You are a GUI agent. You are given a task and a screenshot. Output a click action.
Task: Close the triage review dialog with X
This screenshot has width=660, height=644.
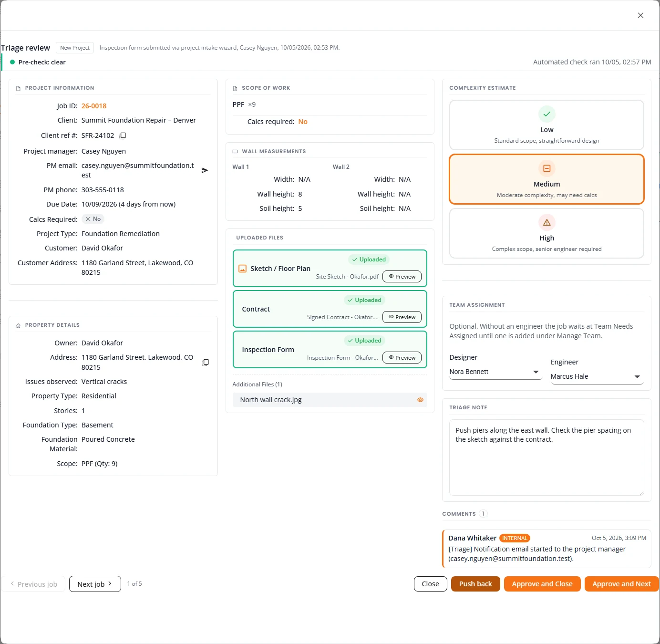(x=640, y=15)
